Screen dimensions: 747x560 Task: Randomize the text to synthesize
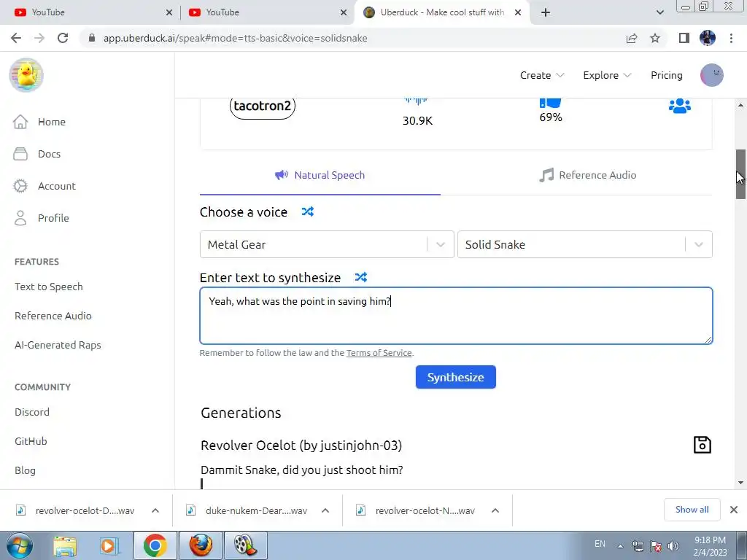coord(361,277)
